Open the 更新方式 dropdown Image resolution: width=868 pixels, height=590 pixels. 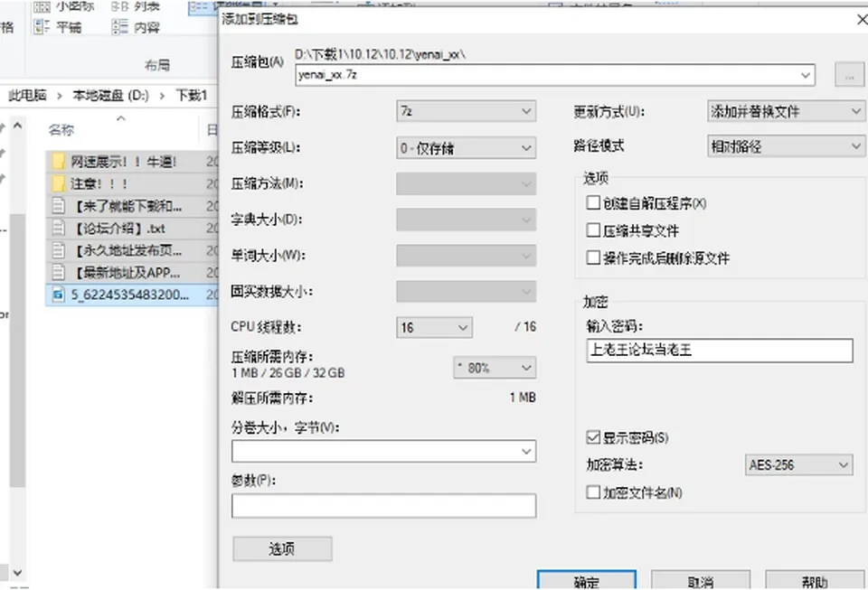[786, 112]
